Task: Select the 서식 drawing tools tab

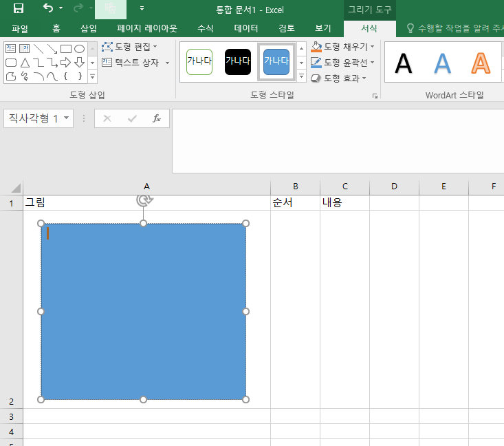Action: [369, 29]
